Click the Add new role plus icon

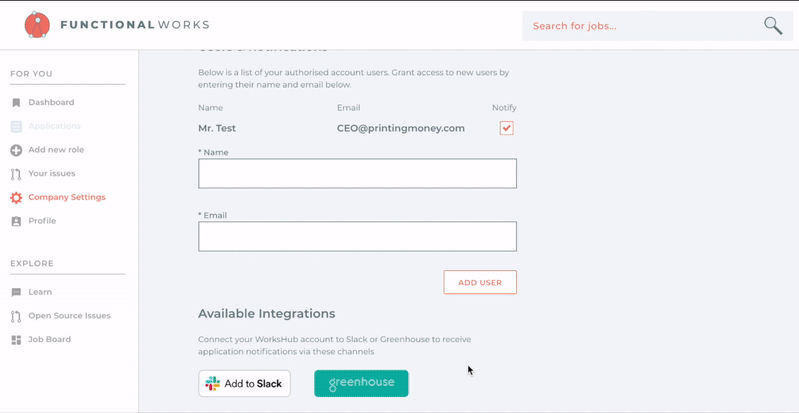[16, 150]
